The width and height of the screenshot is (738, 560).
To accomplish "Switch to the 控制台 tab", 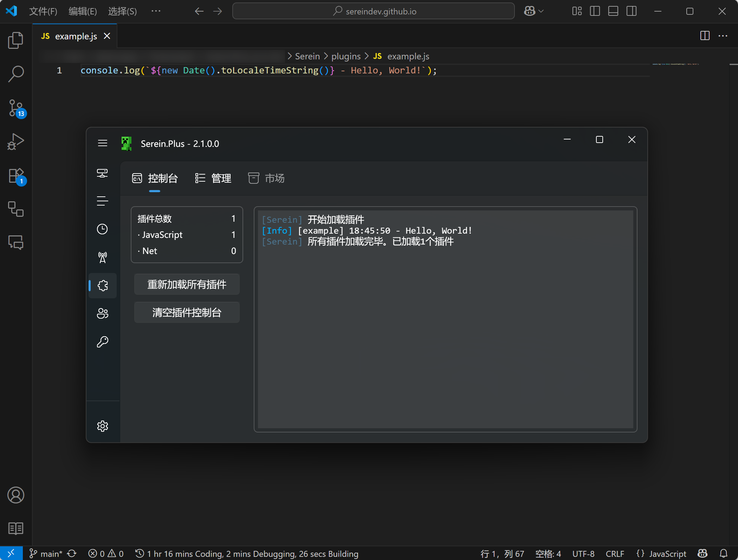I will pyautogui.click(x=155, y=178).
